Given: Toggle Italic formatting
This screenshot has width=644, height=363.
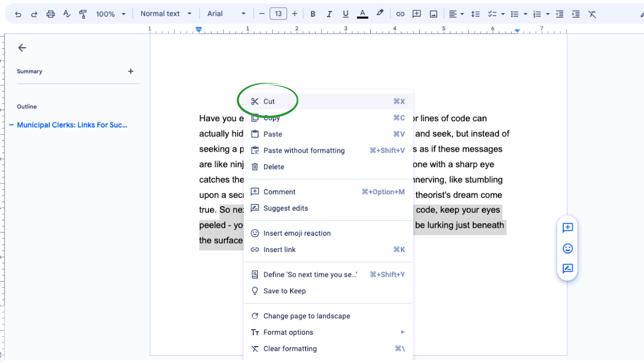Looking at the screenshot, I should point(329,14).
